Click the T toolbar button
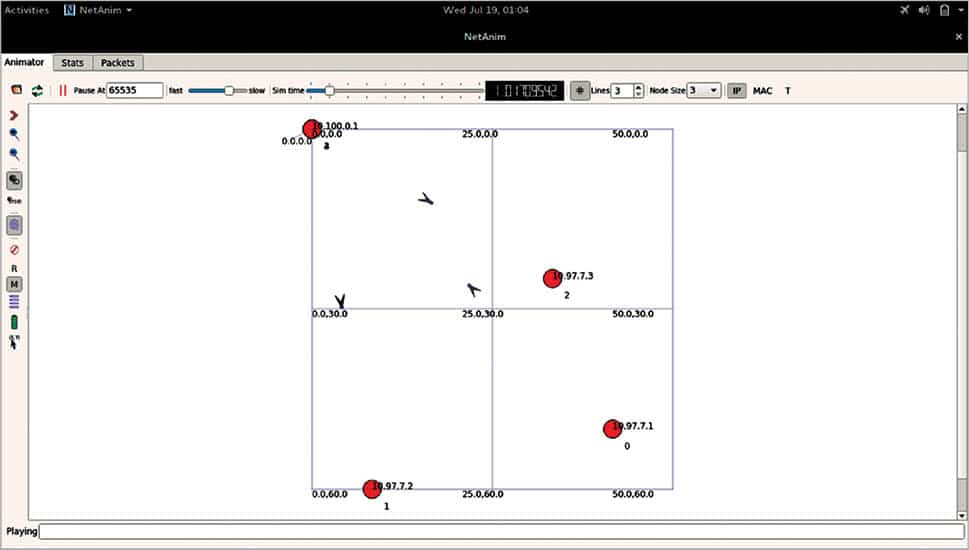The height and width of the screenshot is (550, 969). point(787,91)
